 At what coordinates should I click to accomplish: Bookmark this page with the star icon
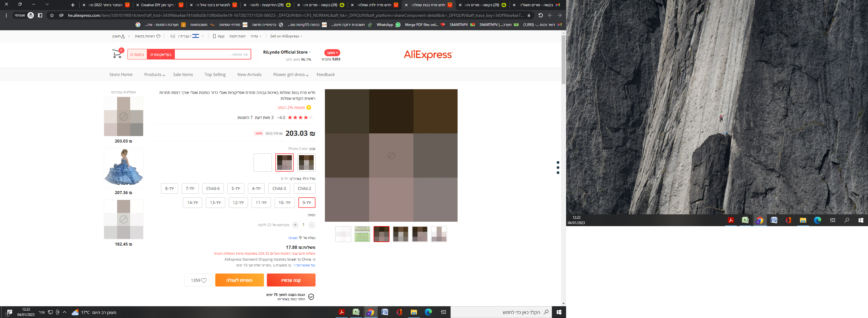point(52,16)
